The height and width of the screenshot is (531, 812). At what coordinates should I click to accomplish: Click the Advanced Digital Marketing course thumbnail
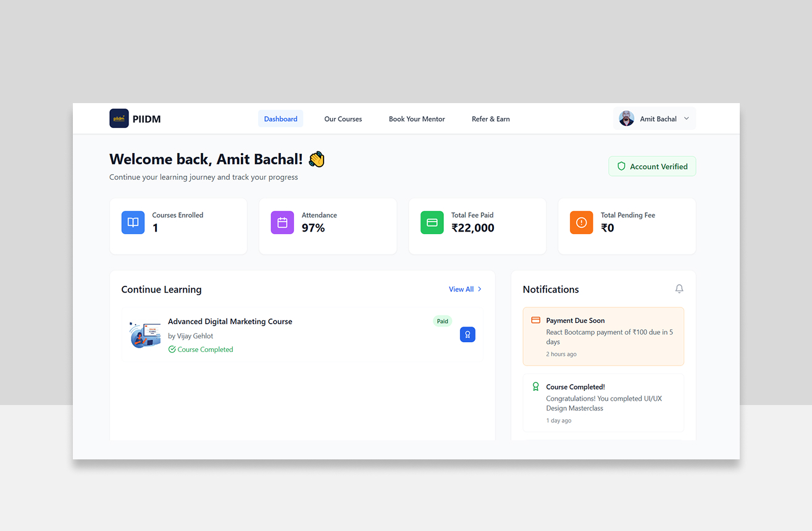145,335
